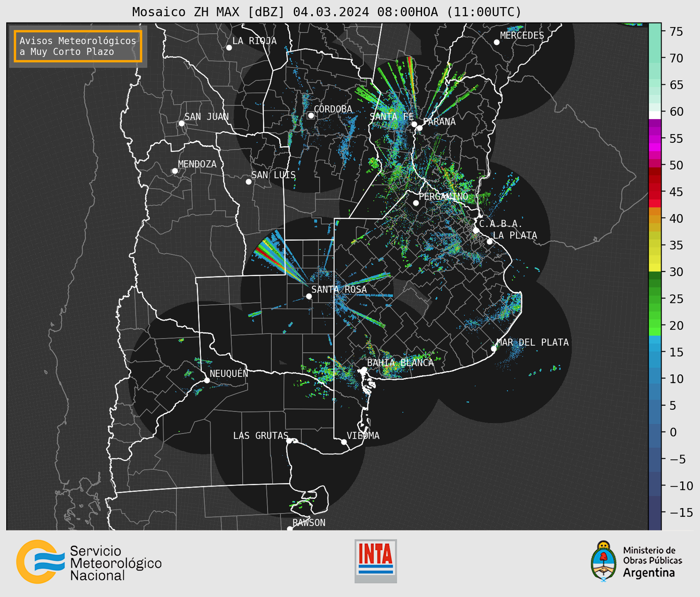Select the VIEDMA city marker dot
700x597 pixels.
click(x=344, y=442)
